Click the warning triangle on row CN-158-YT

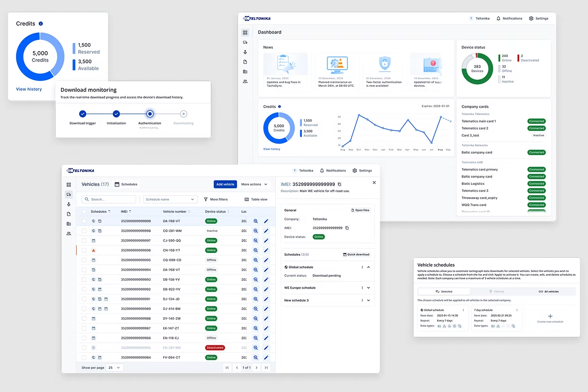tap(93, 250)
